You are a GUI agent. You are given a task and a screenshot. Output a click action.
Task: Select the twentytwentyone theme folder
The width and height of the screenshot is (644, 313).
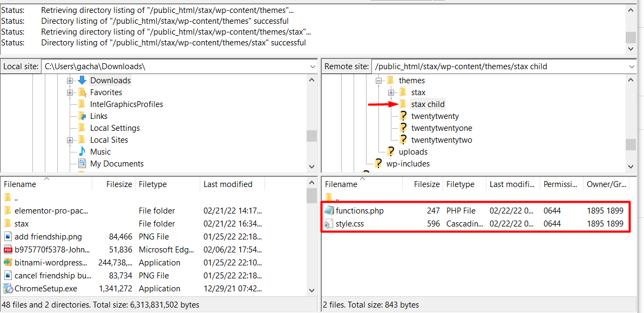pos(440,128)
